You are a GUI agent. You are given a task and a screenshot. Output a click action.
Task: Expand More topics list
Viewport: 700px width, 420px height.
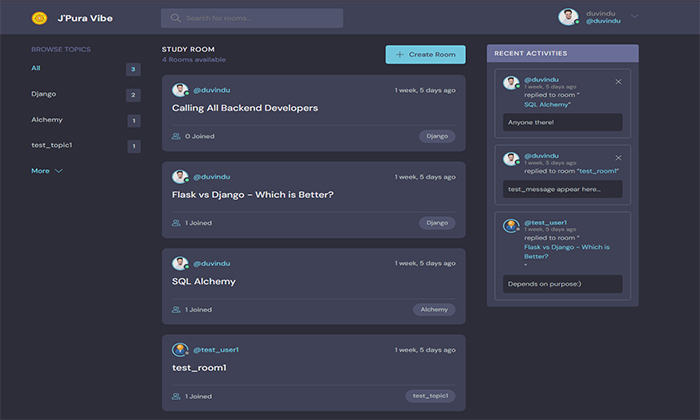(46, 171)
